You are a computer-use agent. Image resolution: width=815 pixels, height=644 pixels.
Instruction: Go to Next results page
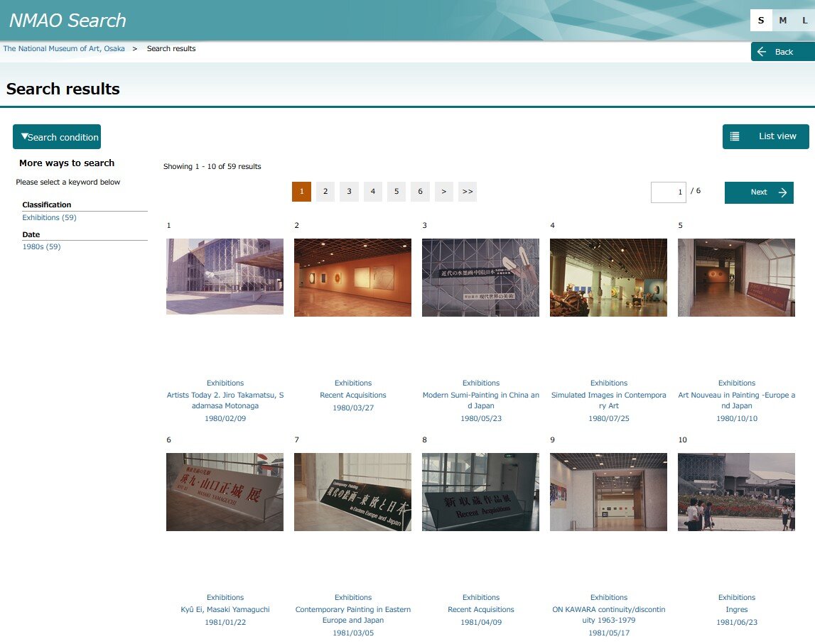tap(759, 192)
